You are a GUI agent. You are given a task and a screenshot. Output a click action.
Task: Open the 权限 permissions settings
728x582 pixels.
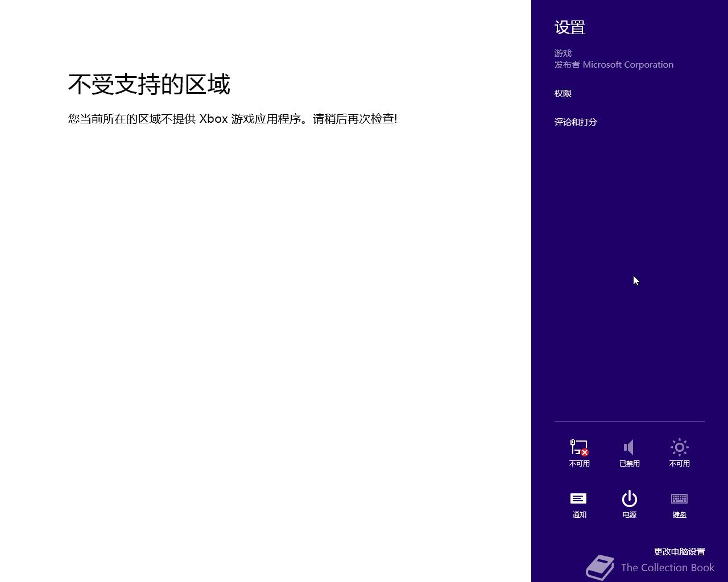point(563,93)
